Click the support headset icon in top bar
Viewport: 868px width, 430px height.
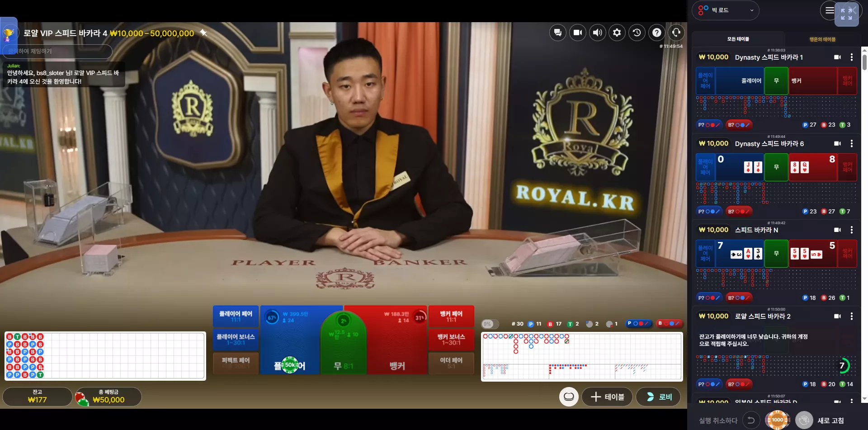click(x=676, y=33)
